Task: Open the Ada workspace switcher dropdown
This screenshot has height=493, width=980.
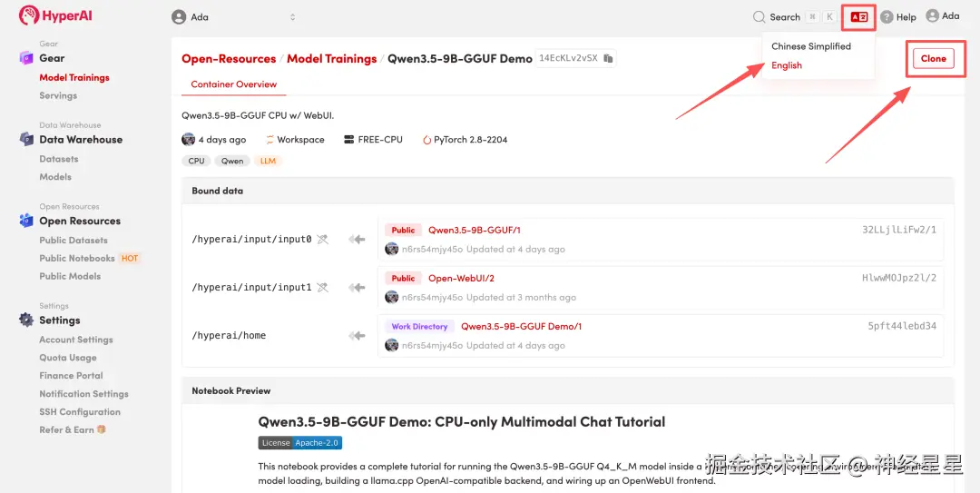Action: point(233,17)
